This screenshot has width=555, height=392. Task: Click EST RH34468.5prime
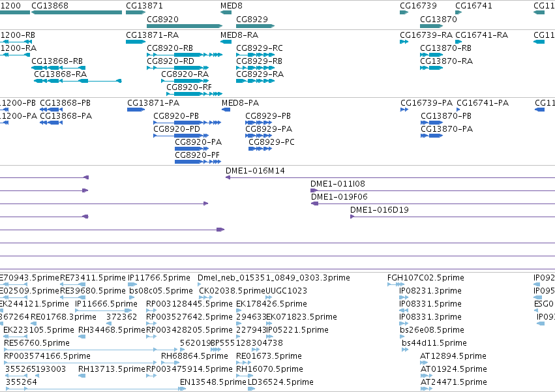pyautogui.click(x=112, y=330)
